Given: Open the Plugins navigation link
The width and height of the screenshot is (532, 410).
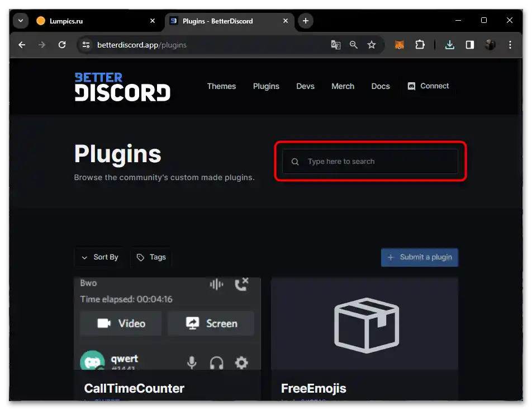Looking at the screenshot, I should [x=266, y=86].
